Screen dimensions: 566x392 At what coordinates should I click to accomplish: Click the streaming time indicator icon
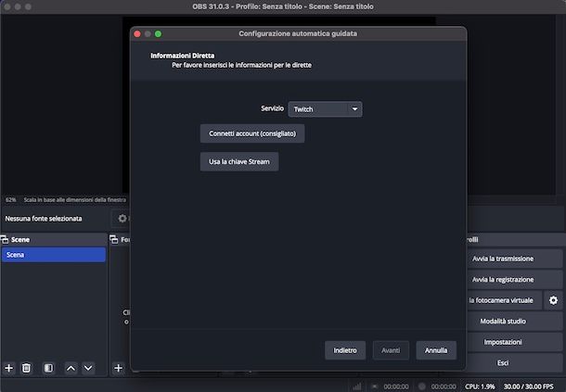pos(374,386)
